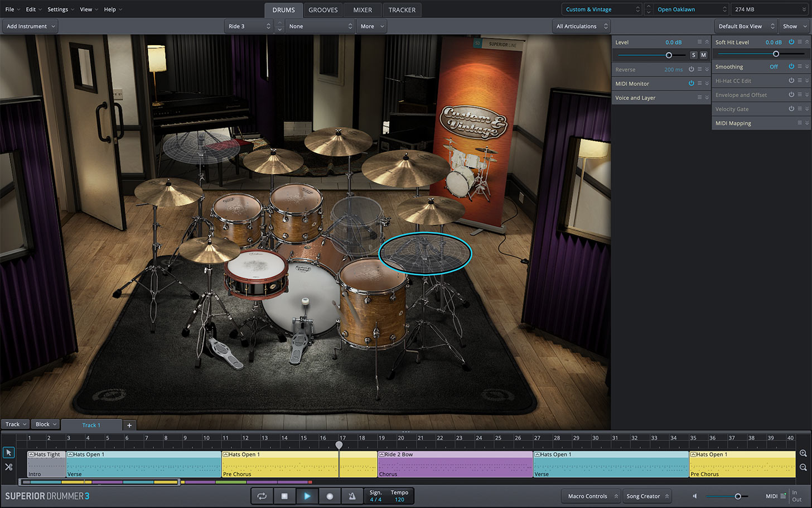Open the Level property menu icon
This screenshot has height=508, width=812.
click(x=699, y=42)
